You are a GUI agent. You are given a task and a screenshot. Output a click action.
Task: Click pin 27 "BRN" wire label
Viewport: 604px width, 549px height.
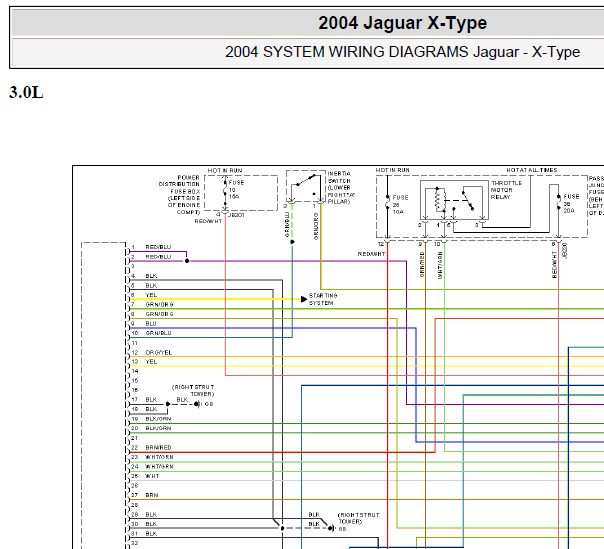[152, 495]
